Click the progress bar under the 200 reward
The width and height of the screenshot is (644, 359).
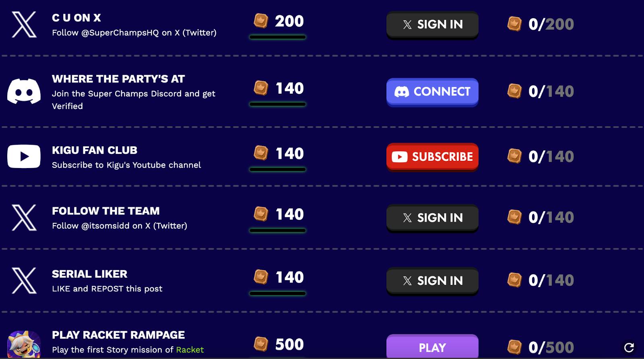(x=277, y=37)
